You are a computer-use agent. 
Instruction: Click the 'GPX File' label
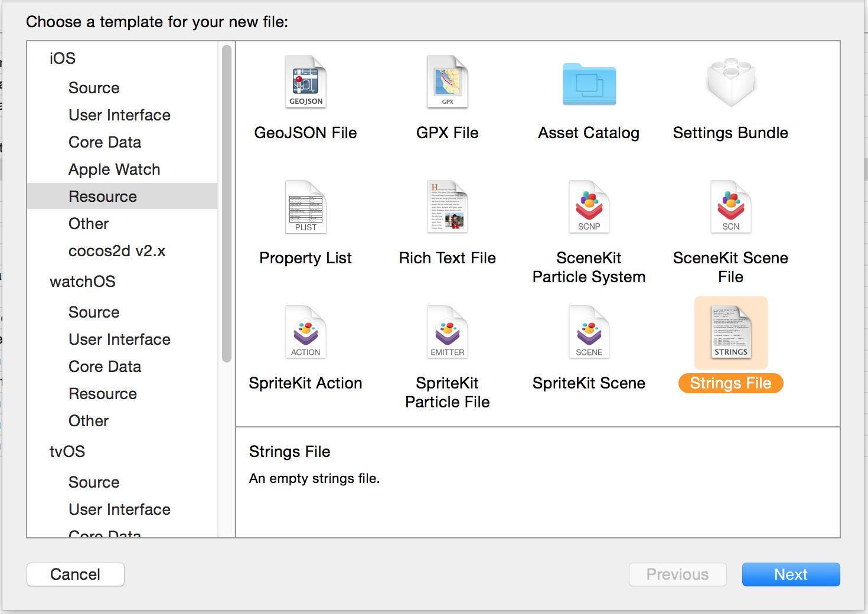pyautogui.click(x=447, y=133)
